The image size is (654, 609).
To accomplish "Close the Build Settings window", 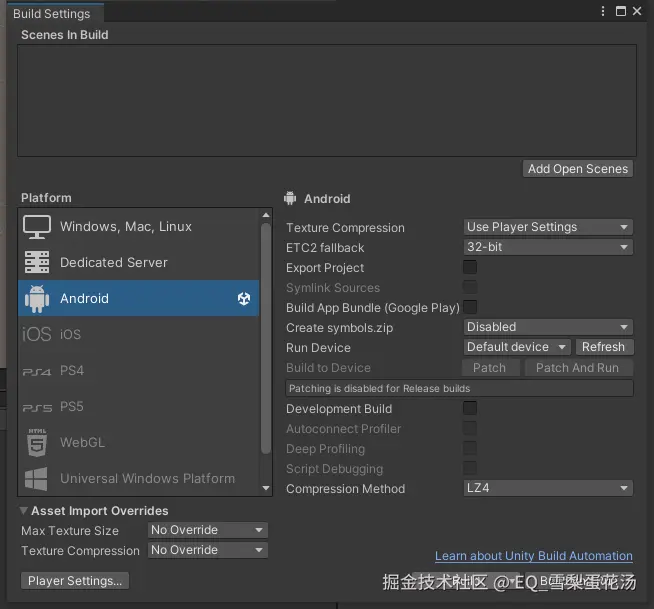I will point(637,11).
